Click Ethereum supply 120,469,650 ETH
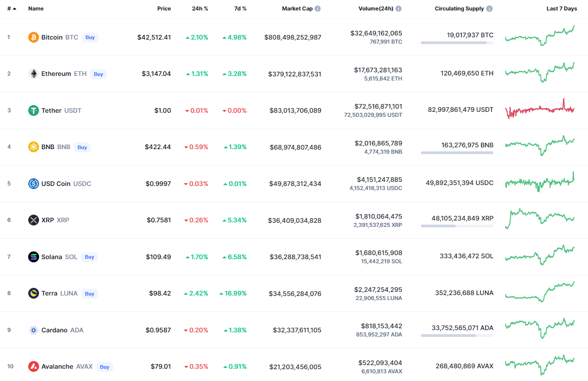 point(467,73)
